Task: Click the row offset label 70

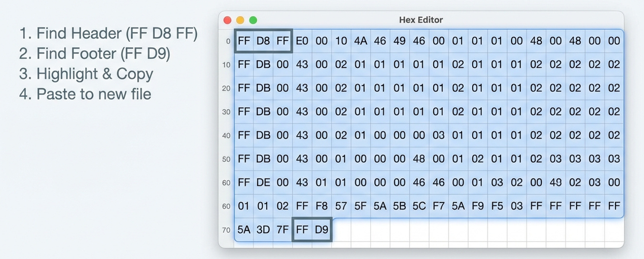Action: 226,231
